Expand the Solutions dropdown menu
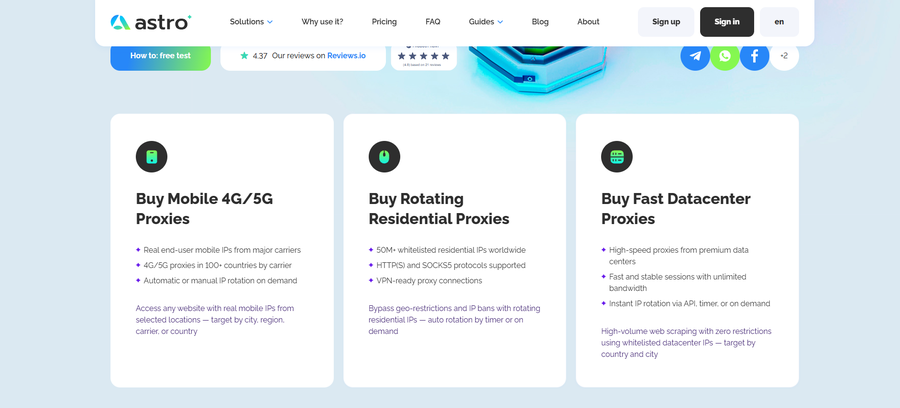Image resolution: width=900 pixels, height=408 pixels. point(251,22)
